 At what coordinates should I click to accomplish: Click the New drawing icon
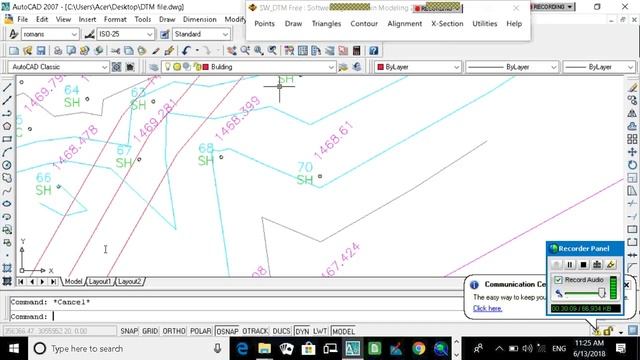[x=14, y=51]
